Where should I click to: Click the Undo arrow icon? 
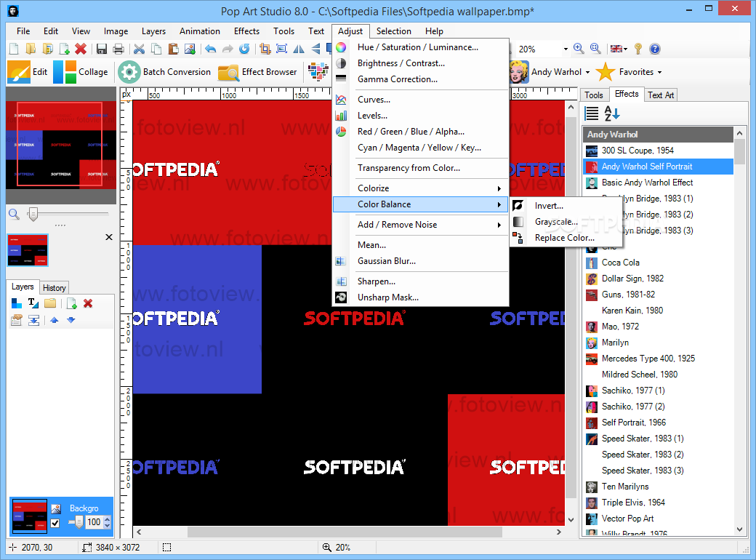[210, 49]
